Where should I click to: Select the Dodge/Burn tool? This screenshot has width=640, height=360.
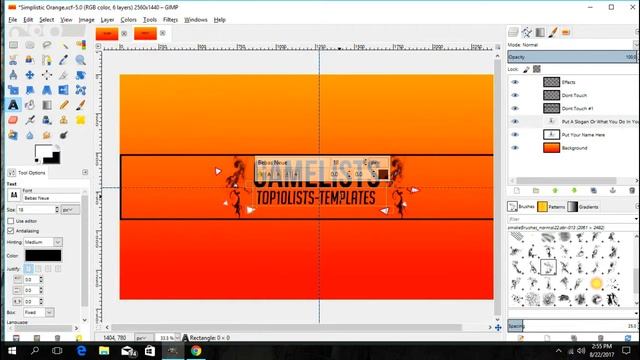click(64, 135)
